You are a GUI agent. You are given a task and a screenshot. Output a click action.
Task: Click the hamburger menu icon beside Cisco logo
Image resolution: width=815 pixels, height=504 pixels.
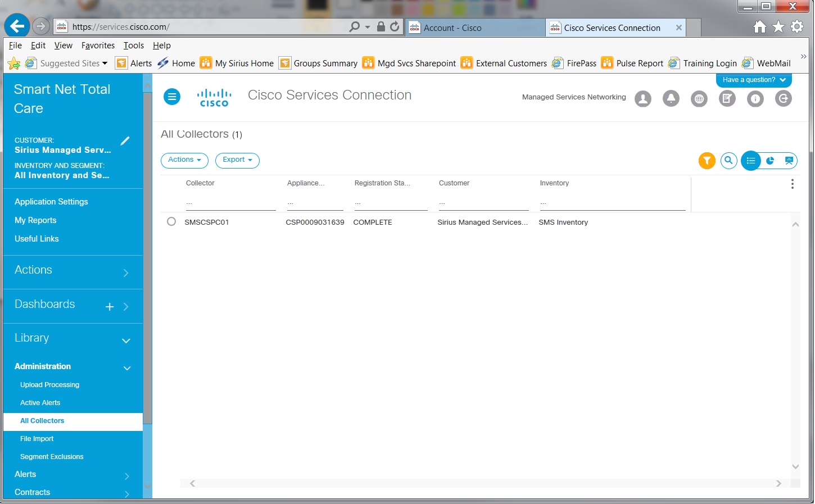coord(172,97)
